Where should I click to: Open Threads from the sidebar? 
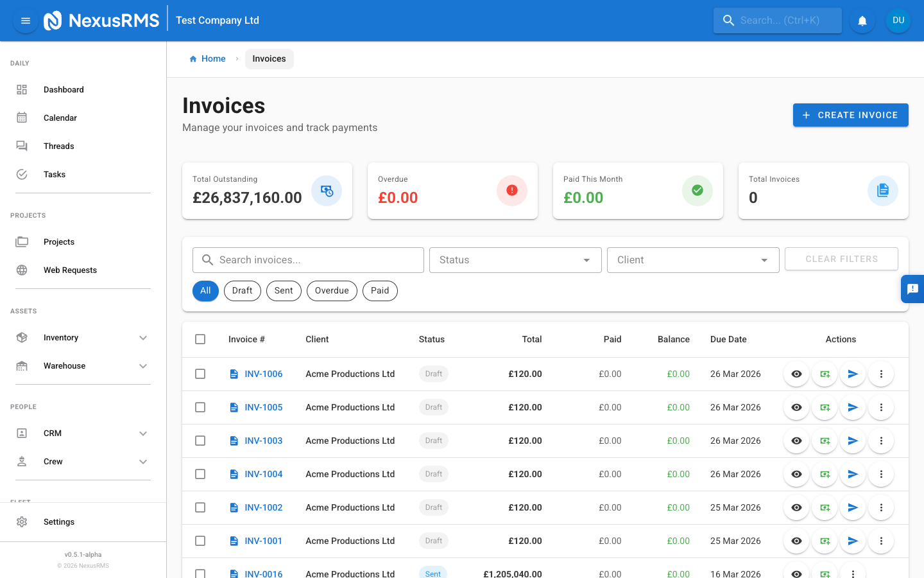58,146
